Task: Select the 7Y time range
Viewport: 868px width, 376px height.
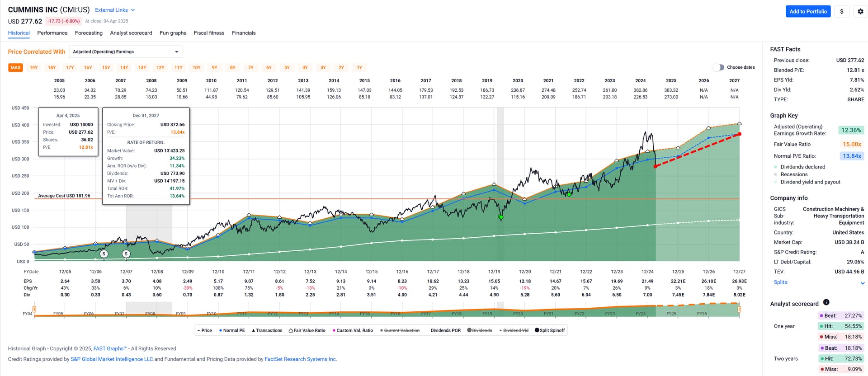Action: click(251, 68)
